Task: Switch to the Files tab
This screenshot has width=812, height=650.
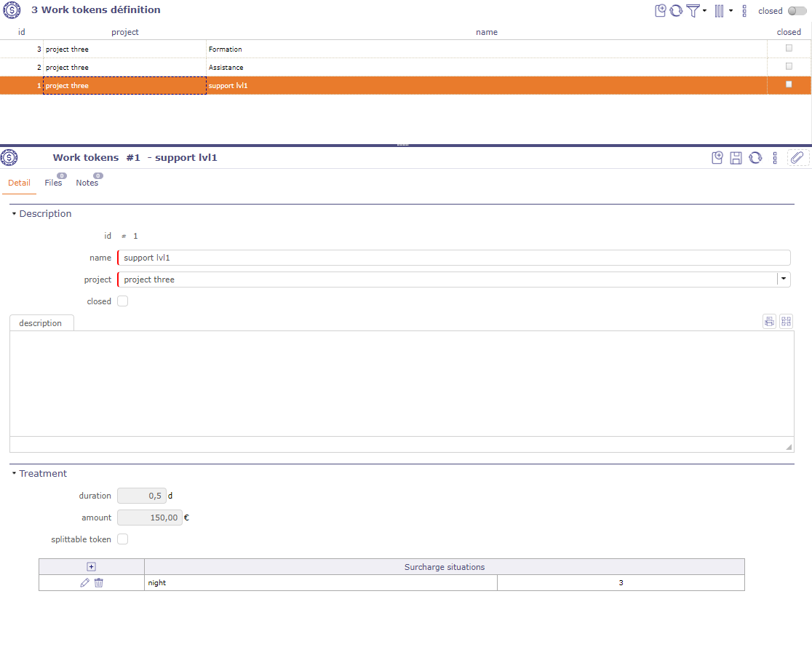Action: coord(53,183)
